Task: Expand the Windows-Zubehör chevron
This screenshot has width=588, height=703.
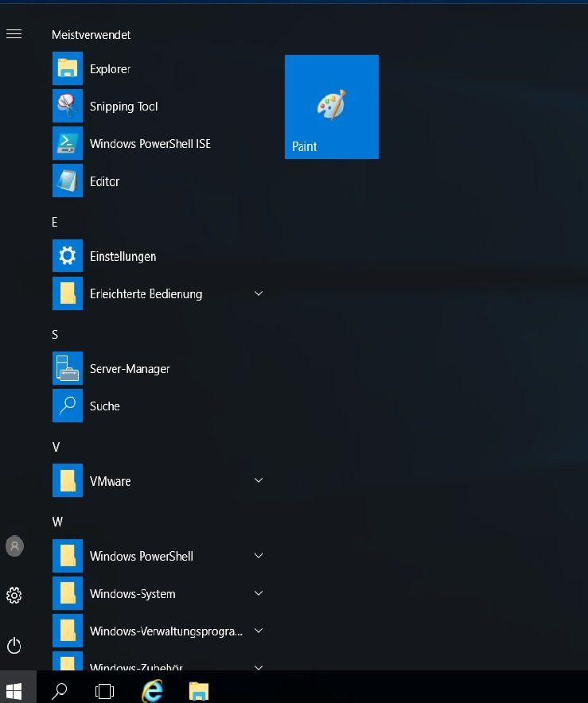Action: pyautogui.click(x=259, y=667)
